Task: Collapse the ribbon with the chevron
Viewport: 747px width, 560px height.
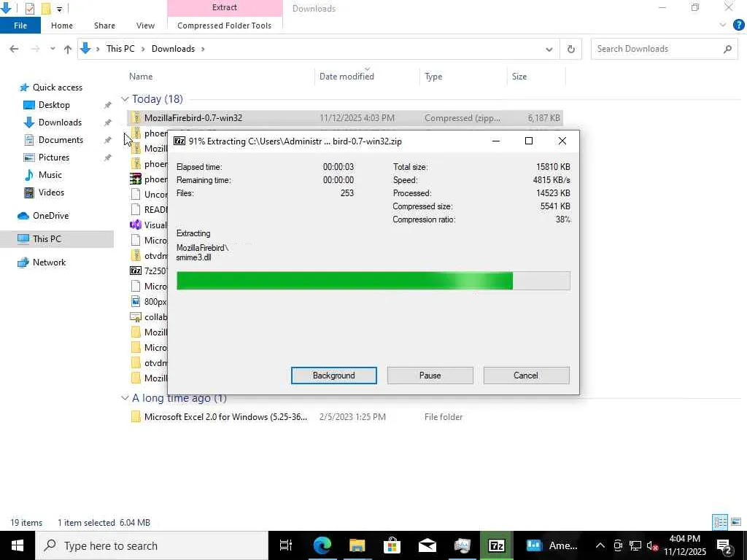Action: [723, 26]
